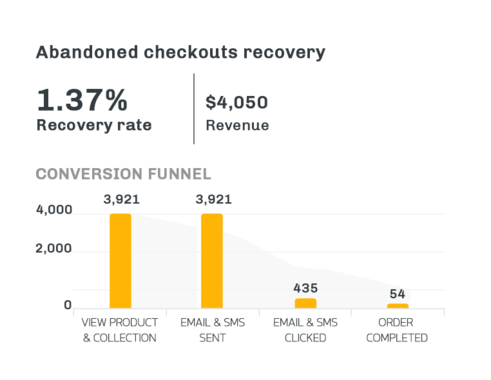
Task: Click the Email & SMS Sent bar
Action: 212,261
